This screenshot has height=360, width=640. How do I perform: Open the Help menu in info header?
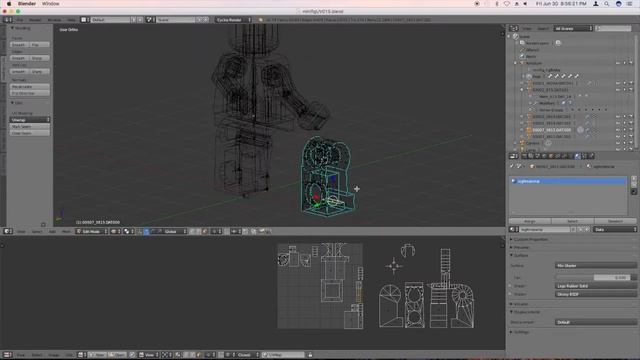[x=71, y=20]
